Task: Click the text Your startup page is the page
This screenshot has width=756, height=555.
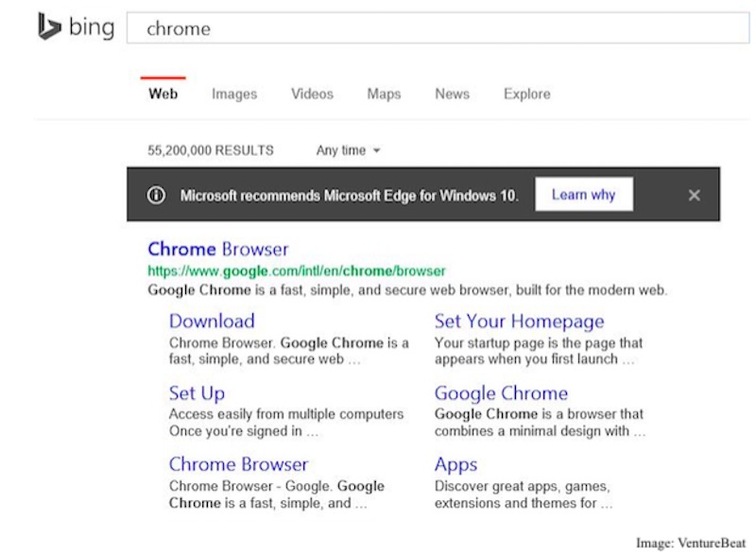Action: tap(539, 343)
